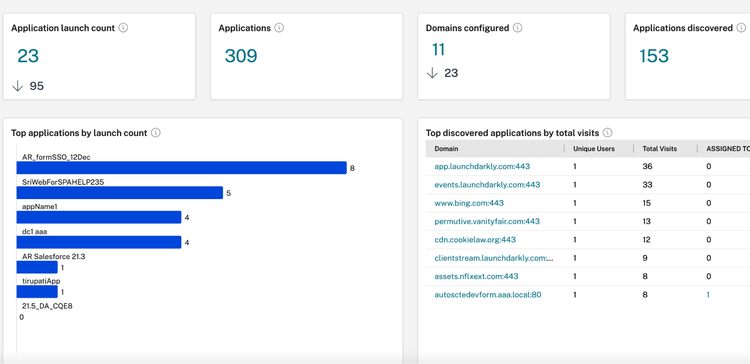Open autosctedevform.aaa.local:80 domain link
Viewport: 750px width, 364px height.
click(x=488, y=295)
